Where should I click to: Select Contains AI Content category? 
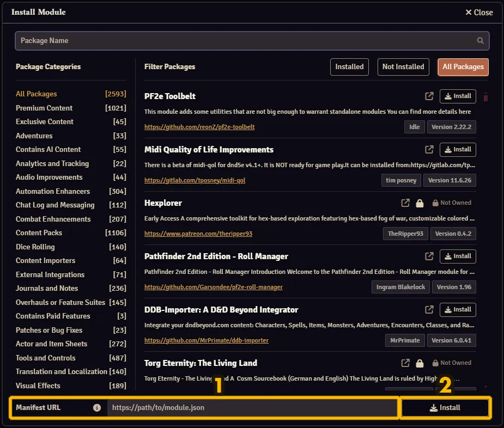pyautogui.click(x=71, y=149)
